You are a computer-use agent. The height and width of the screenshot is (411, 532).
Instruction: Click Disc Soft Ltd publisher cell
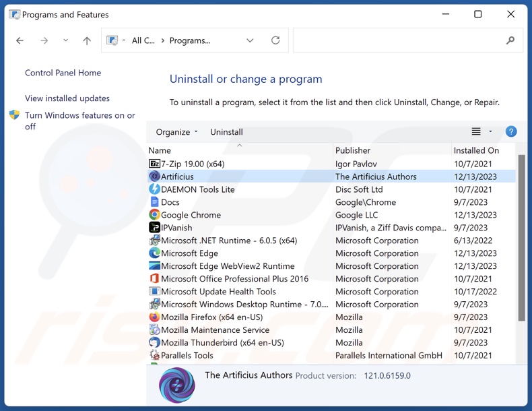click(x=359, y=189)
